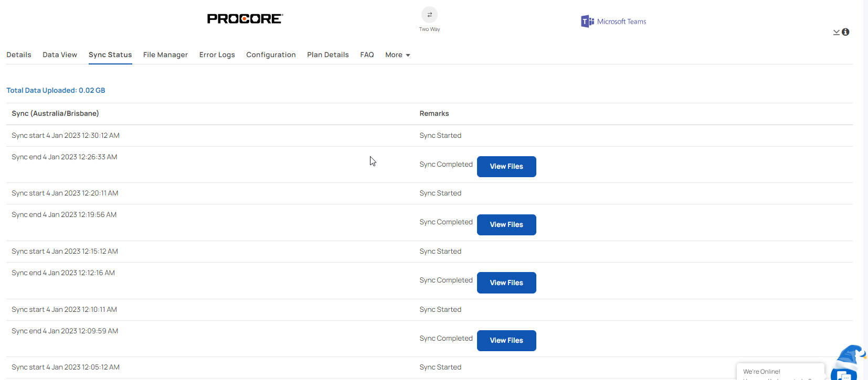Click the collapse arrow icon beside info
Viewport: 868px width, 380px height.
coord(836,32)
